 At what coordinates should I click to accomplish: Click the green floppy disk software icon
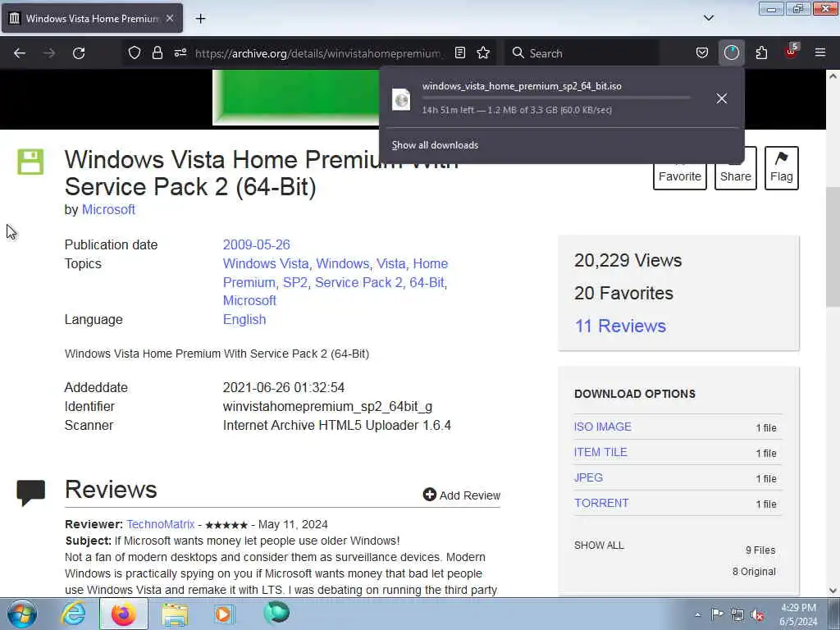click(x=30, y=162)
